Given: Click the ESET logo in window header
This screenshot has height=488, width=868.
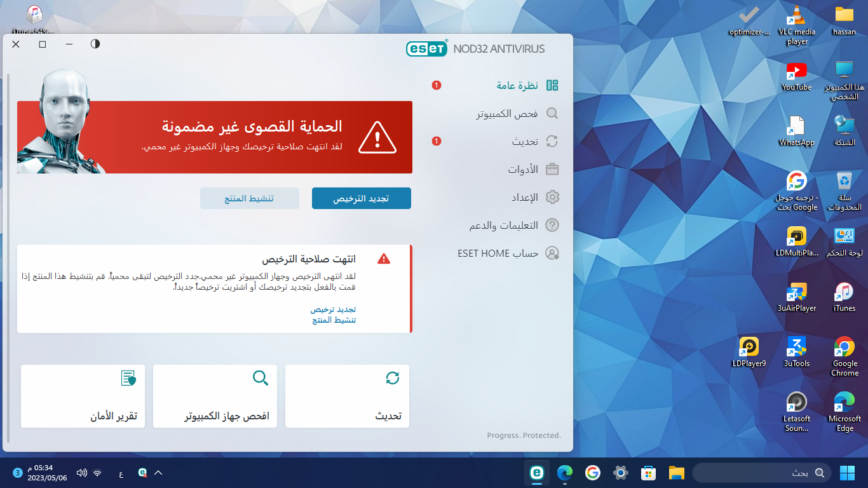Looking at the screenshot, I should pos(427,49).
